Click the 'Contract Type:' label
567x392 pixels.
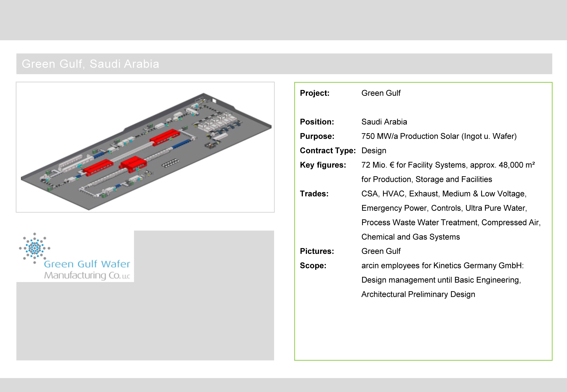pyautogui.click(x=328, y=151)
